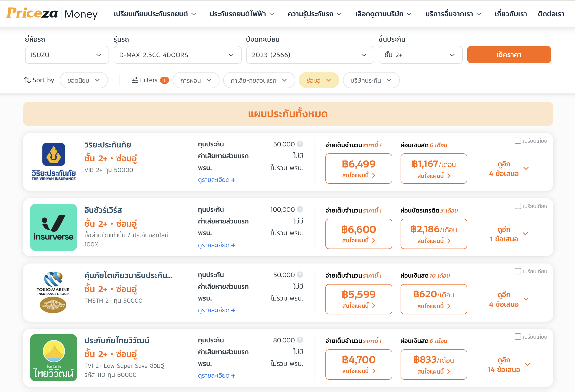Open ดูรายละเอียด link for Thaivivat plan
Screen dimensions: 575x392
click(x=217, y=376)
